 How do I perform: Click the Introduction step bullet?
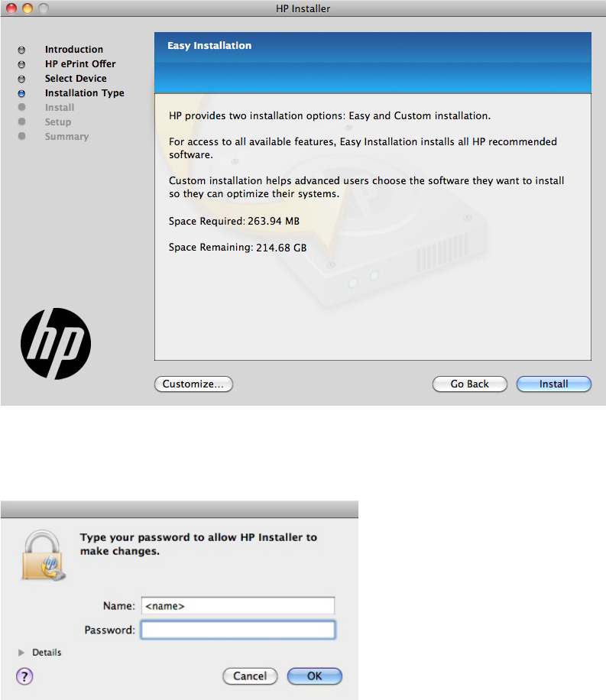[22, 50]
